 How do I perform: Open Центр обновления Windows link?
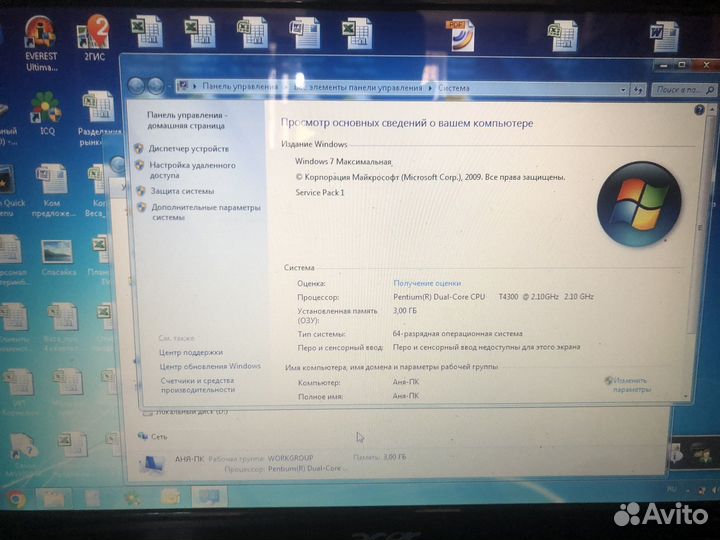(x=210, y=366)
